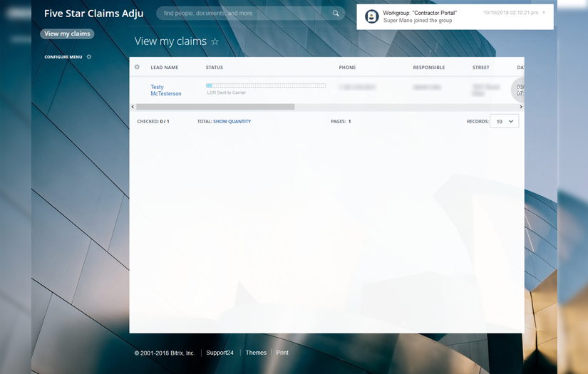Click the Contractor Portal workgroup avatar icon
Screen dimensions: 588x374
click(x=371, y=16)
